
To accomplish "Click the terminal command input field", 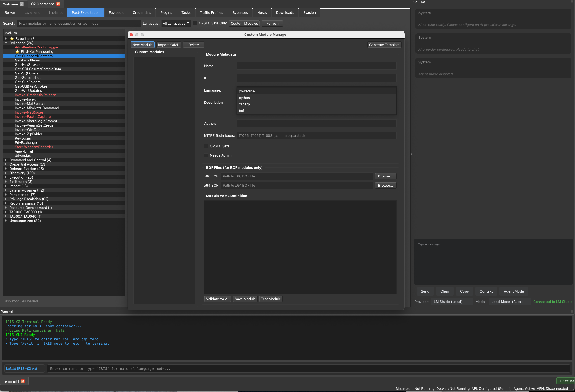I will coord(308,368).
